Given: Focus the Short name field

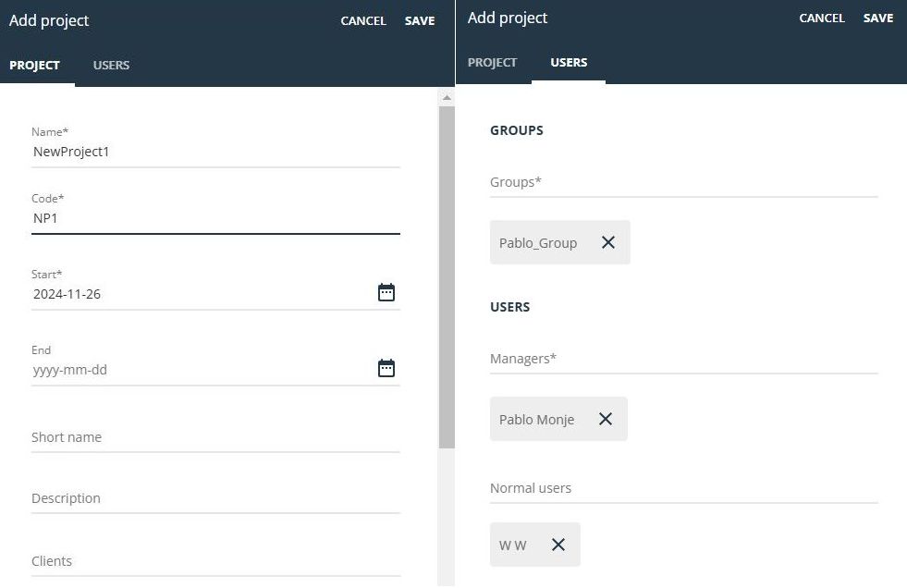Looking at the screenshot, I should (x=215, y=437).
